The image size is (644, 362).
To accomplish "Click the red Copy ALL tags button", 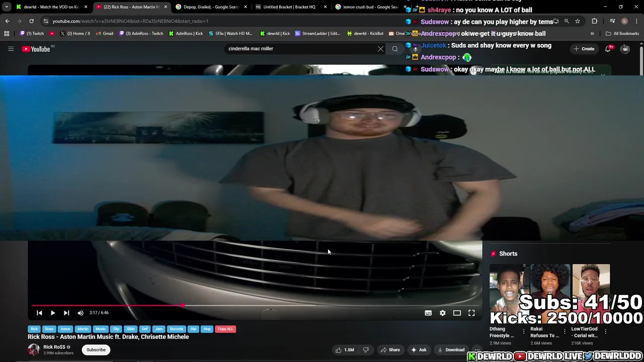I will (225, 329).
